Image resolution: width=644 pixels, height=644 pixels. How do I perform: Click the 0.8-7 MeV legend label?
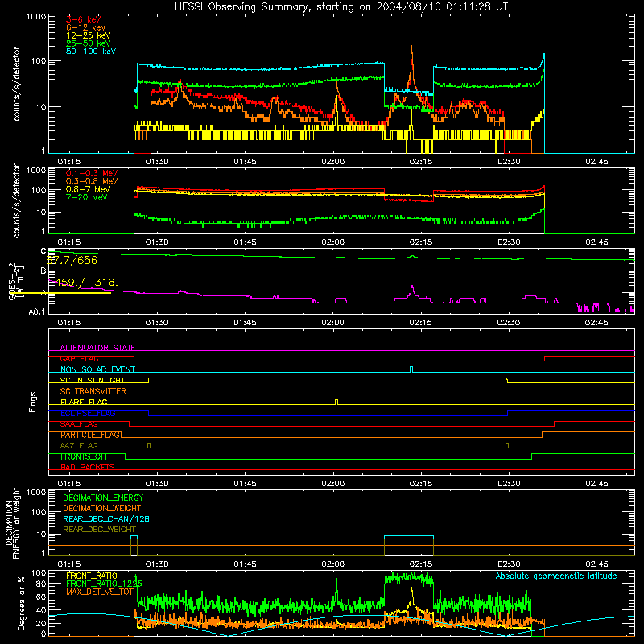pyautogui.click(x=88, y=189)
